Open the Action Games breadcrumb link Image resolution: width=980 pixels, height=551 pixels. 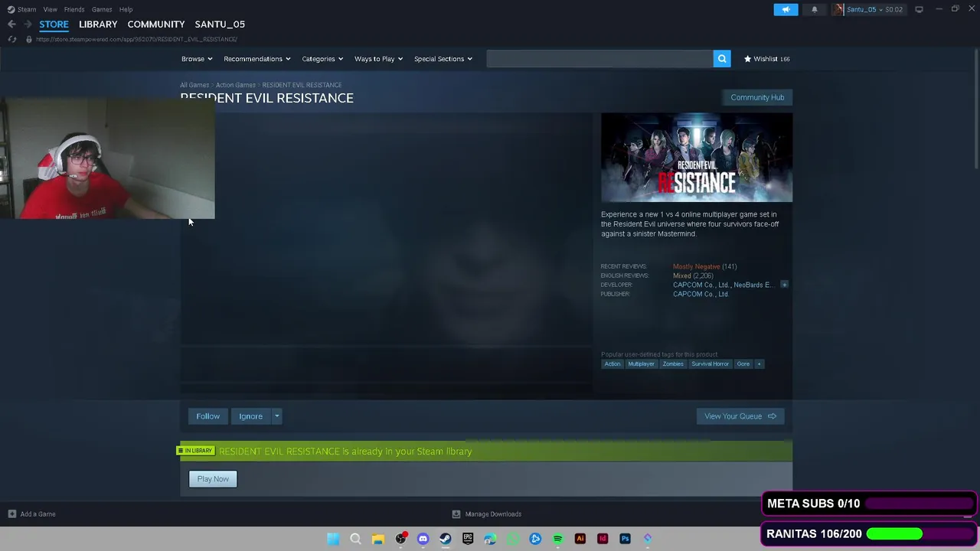pos(236,85)
